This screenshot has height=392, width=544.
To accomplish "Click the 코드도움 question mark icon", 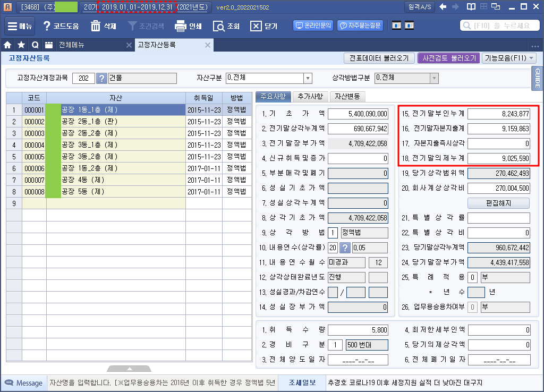I will coord(47,26).
